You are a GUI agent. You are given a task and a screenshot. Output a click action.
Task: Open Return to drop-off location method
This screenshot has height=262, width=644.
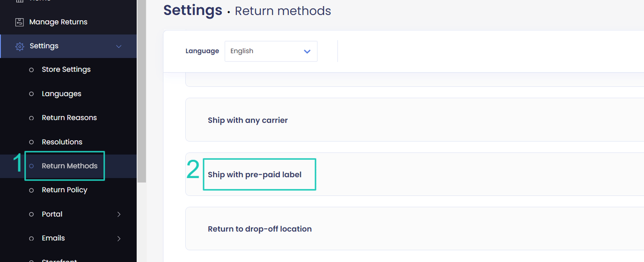pos(260,229)
